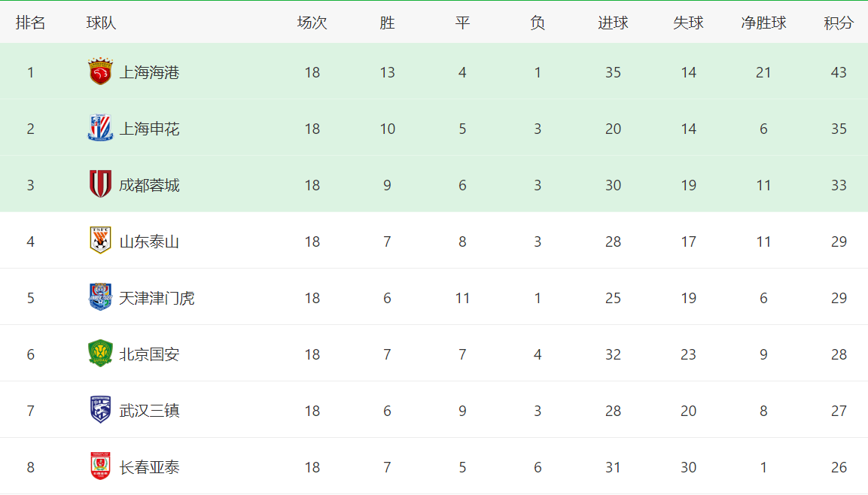Click 长春亚泰's 26 points value
The image size is (868, 495).
[x=839, y=467]
